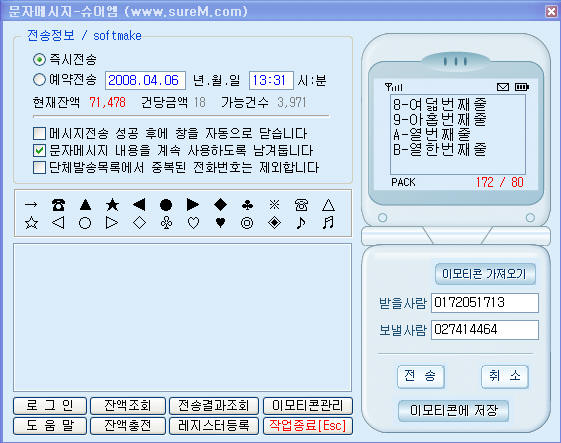Insert the right arrow symbol
This screenshot has height=443, width=561.
(x=31, y=205)
